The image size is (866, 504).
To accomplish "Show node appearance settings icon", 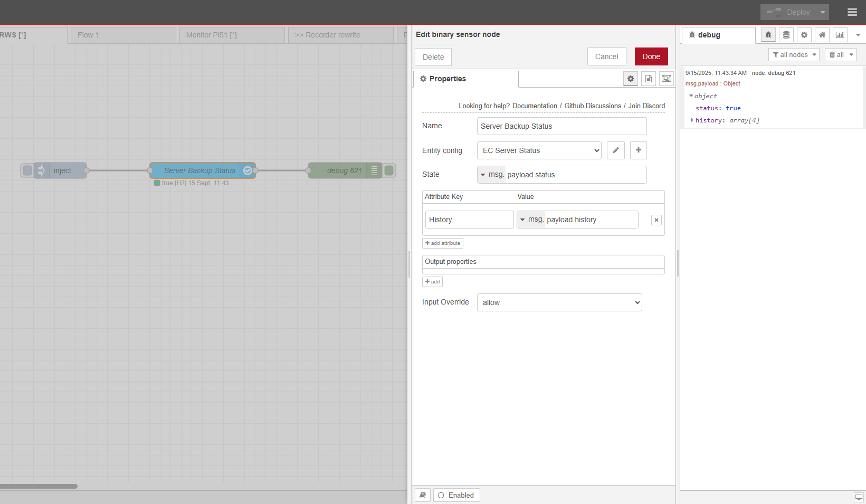I will (x=667, y=79).
